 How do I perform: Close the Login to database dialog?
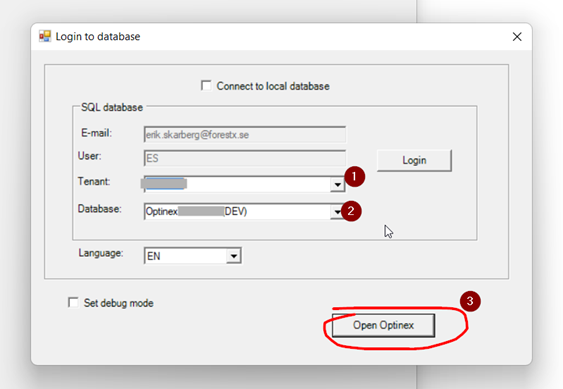tap(517, 37)
